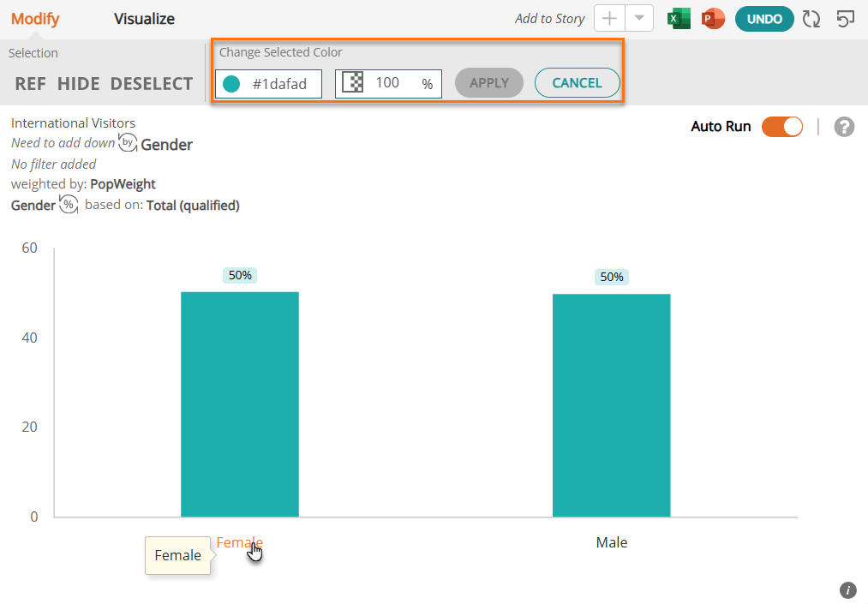Click the teal color swatch circle
Image resolution: width=868 pixels, height=604 pixels.
(230, 84)
